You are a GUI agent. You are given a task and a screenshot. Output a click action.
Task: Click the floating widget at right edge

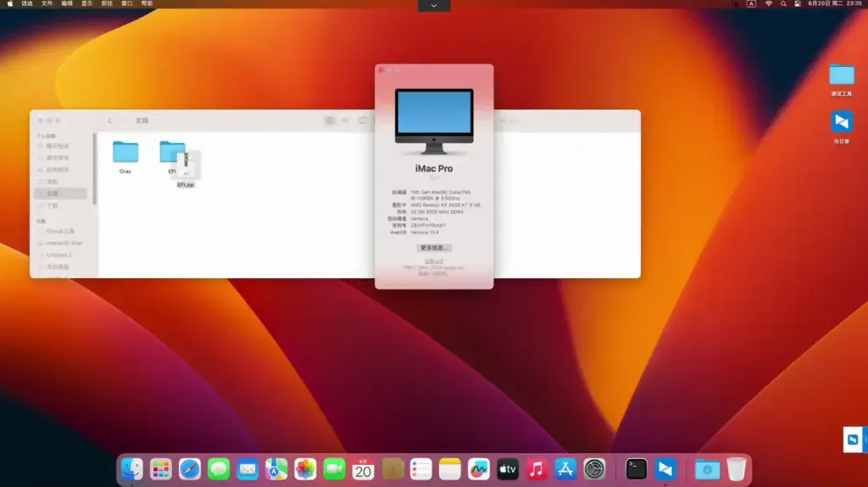(x=854, y=439)
